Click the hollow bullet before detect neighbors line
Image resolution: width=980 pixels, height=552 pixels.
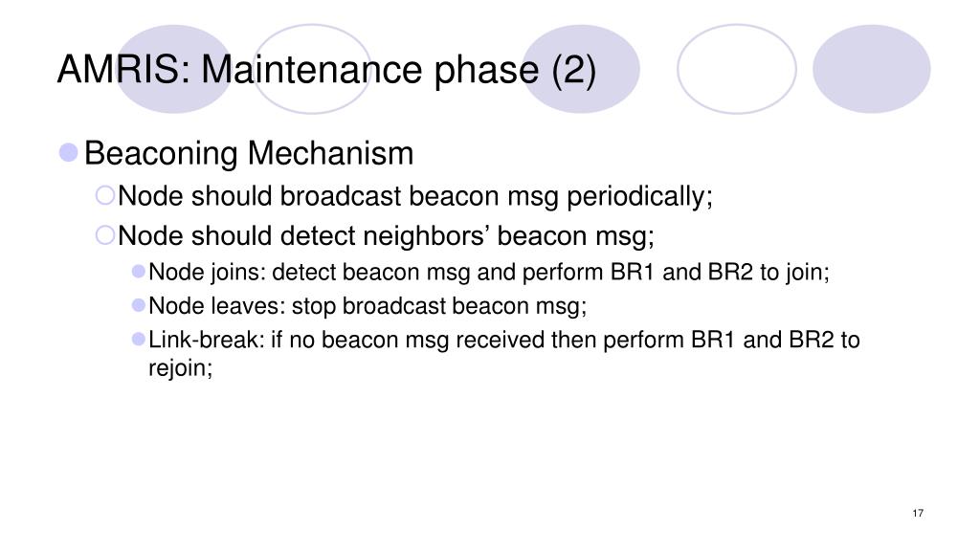point(105,235)
